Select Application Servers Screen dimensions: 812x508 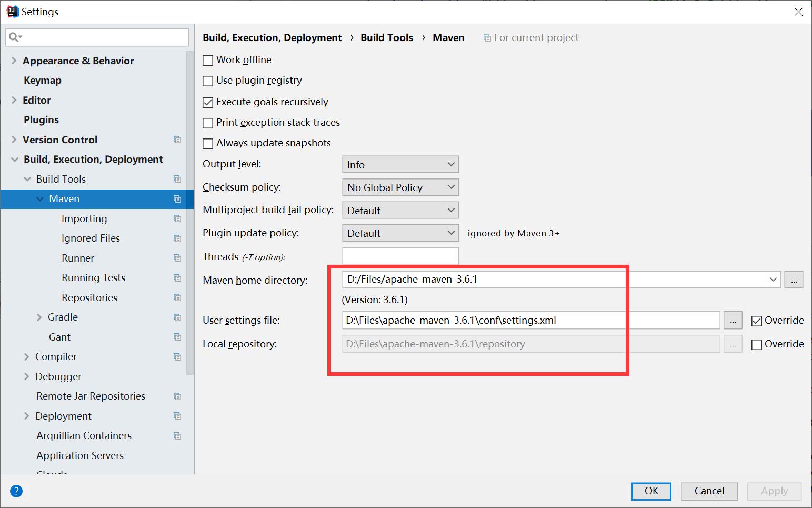click(x=80, y=455)
